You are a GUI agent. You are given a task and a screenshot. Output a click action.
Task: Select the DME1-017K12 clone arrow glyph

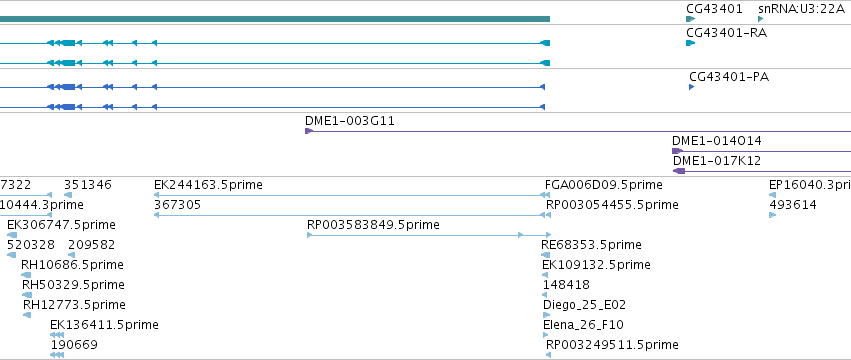click(x=679, y=171)
